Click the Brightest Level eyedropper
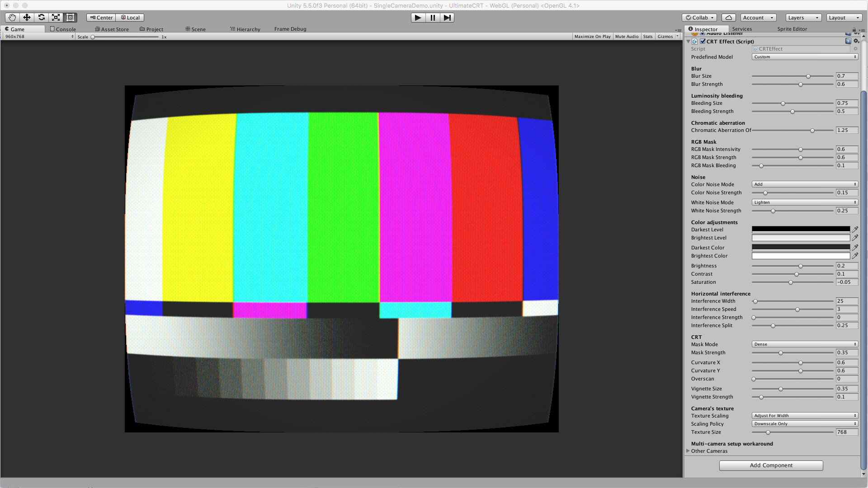 tap(855, 237)
